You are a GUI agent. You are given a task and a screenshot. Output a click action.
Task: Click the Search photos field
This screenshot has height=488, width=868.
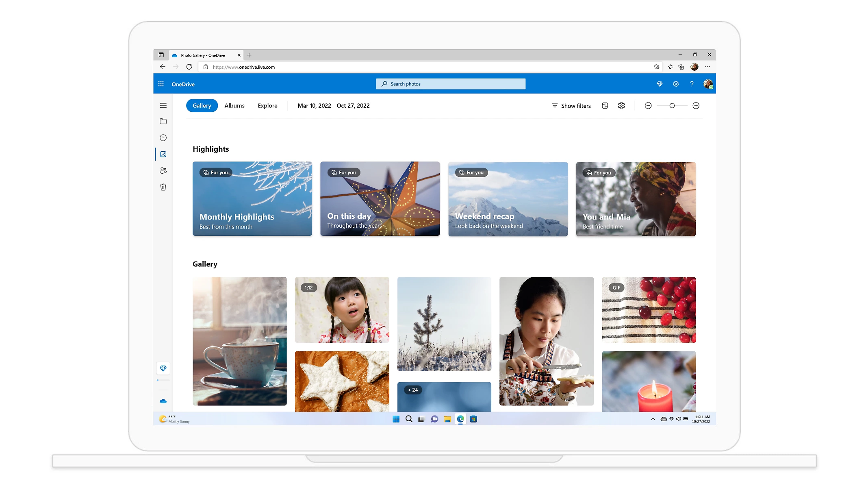tap(451, 84)
